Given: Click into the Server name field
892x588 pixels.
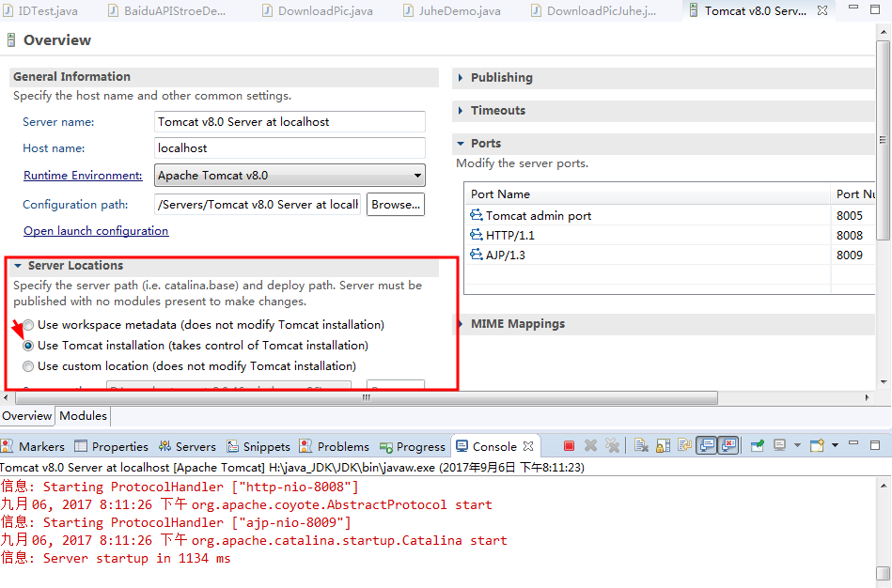Looking at the screenshot, I should point(290,122).
